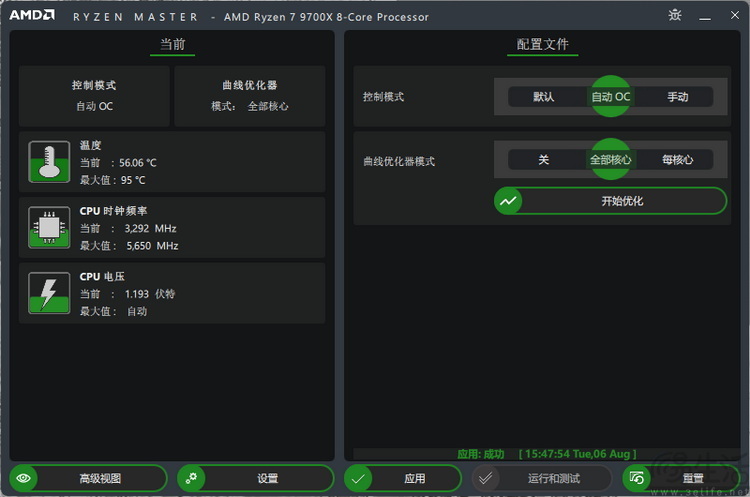The image size is (750, 497).
Task: Click the eye icon for 高级视图
Action: pyautogui.click(x=23, y=478)
